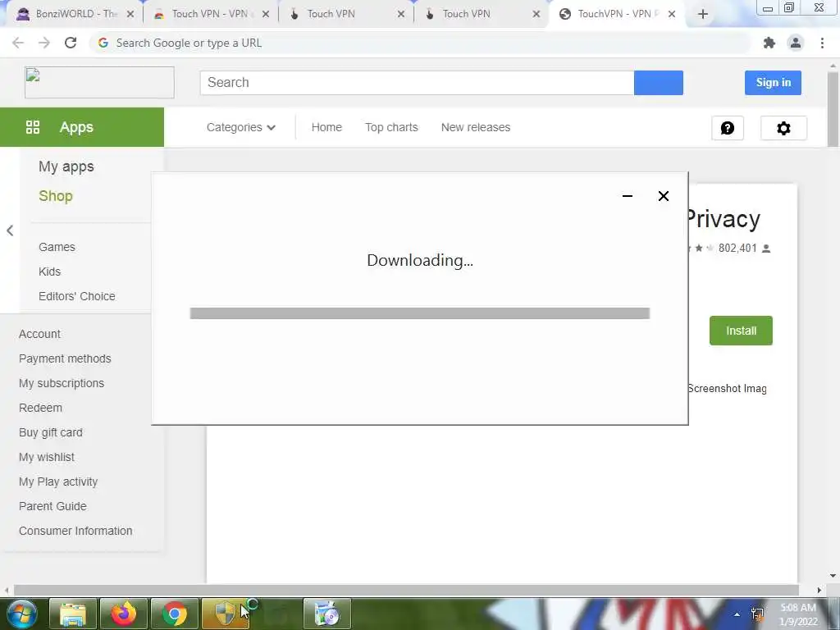Click the horizontal scrollbar at page bottom
Screen dimensions: 840x630
(x=406, y=590)
